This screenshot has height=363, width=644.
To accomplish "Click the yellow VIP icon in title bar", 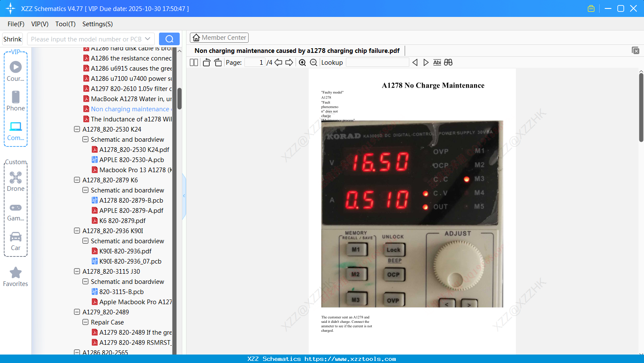I will [591, 8].
